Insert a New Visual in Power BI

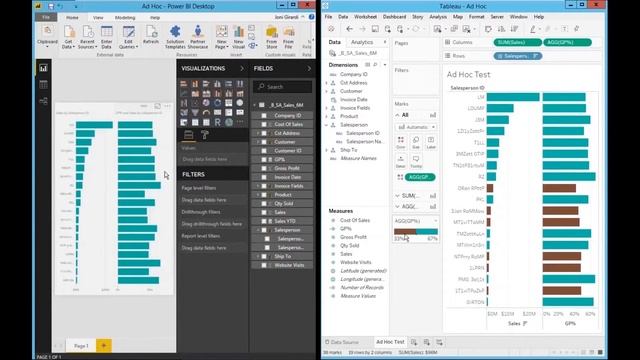[238, 37]
